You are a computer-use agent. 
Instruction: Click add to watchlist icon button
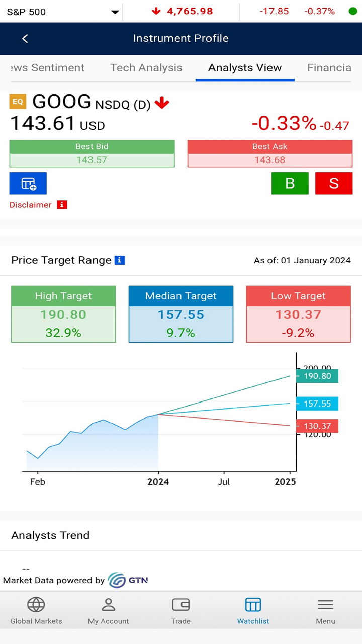(28, 183)
